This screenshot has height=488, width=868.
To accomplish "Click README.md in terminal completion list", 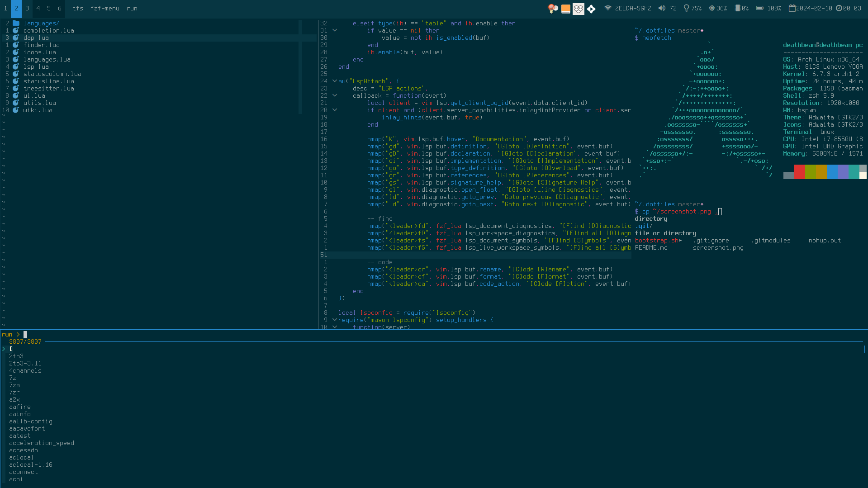I will point(651,247).
